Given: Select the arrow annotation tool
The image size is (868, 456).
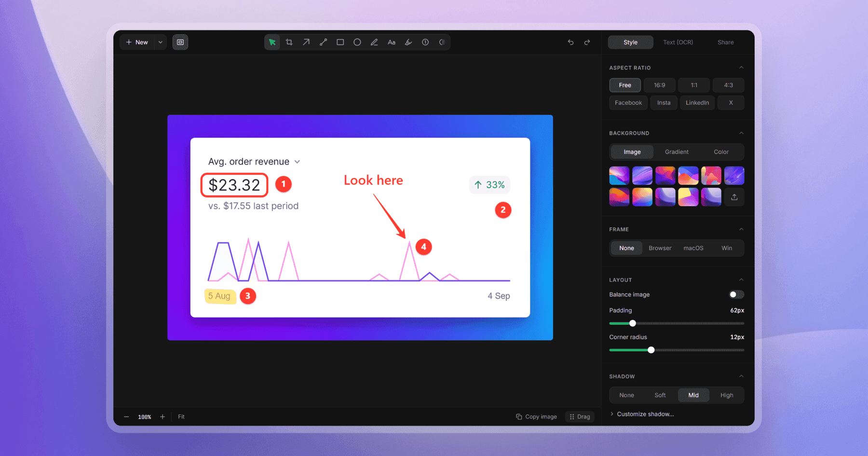Looking at the screenshot, I should (306, 42).
